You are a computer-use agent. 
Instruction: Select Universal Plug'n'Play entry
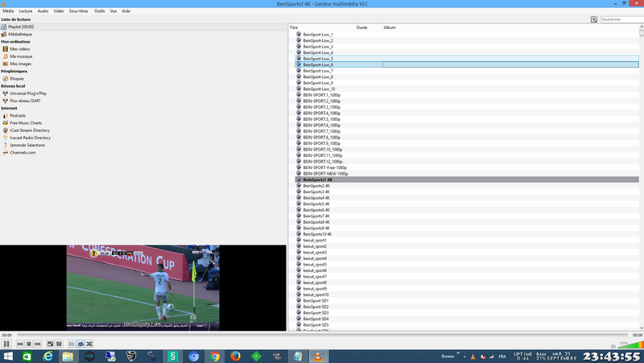tap(28, 93)
